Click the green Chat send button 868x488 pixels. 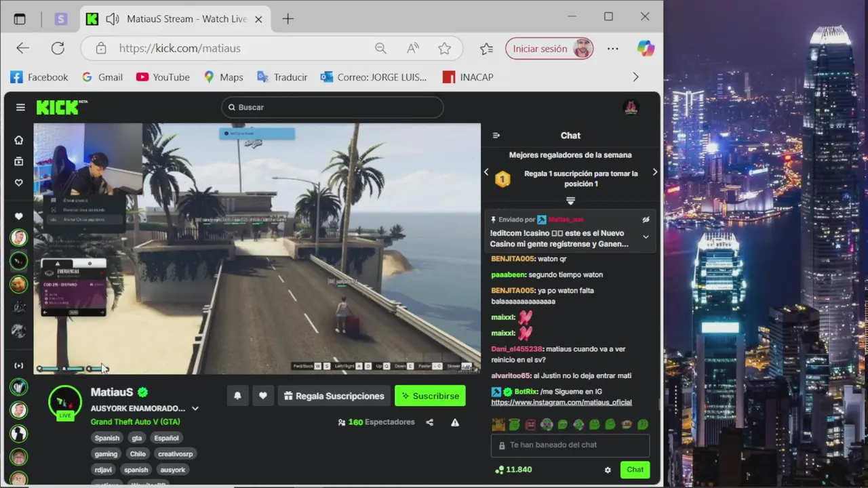635,470
